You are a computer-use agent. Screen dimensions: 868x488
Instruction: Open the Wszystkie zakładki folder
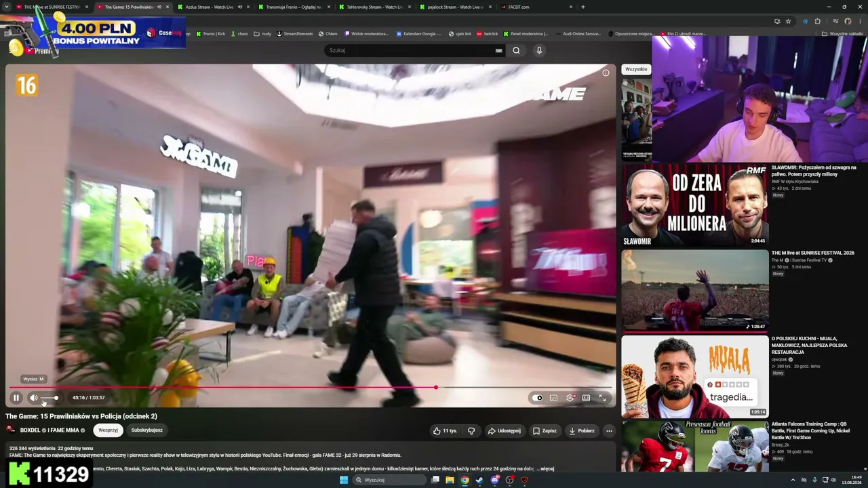tap(843, 33)
